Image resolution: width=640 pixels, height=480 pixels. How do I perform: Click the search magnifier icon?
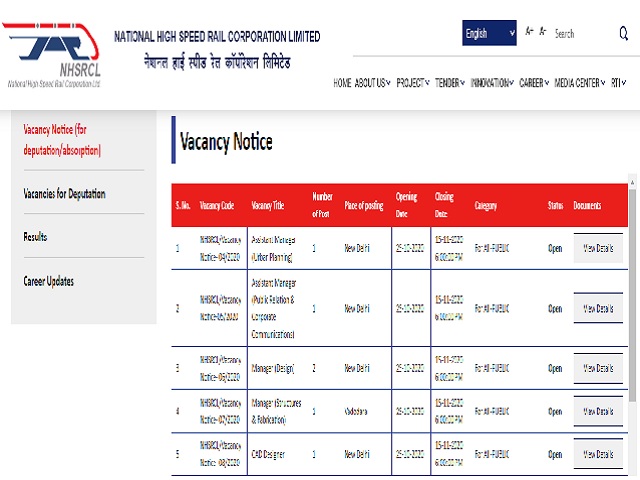pyautogui.click(x=624, y=33)
